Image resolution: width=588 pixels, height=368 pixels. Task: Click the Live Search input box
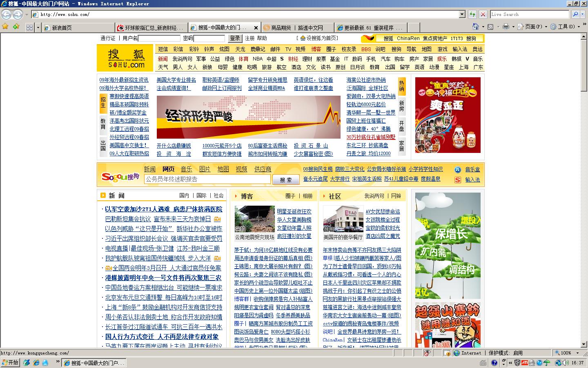(530, 14)
